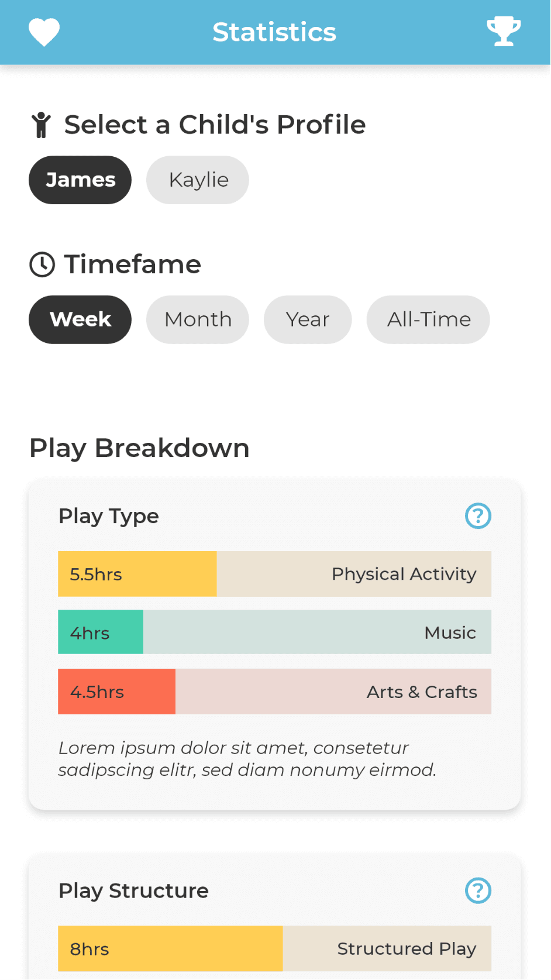This screenshot has height=980, width=551.
Task: Click the Play Breakdown heading
Action: point(139,448)
